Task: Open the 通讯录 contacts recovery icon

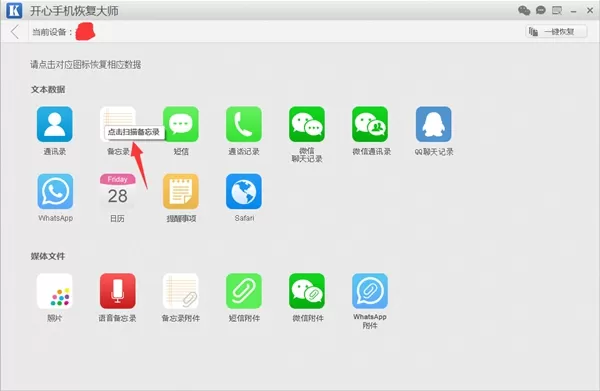Action: pos(55,124)
